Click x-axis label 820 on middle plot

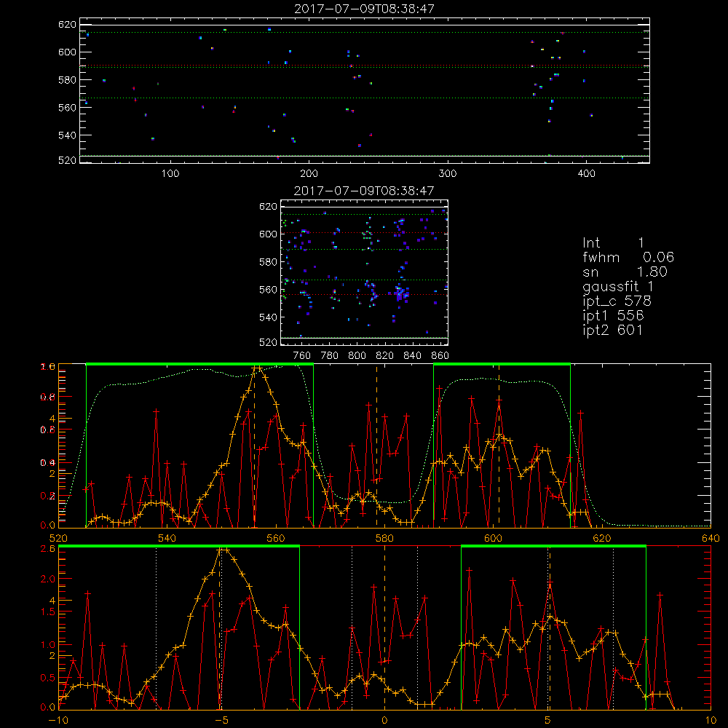(x=385, y=356)
